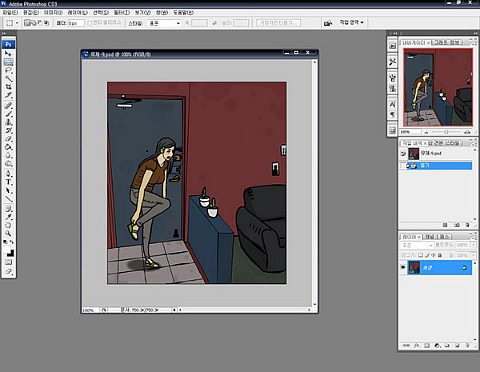480x372 pixels.
Task: Open the File menu
Action: point(10,13)
